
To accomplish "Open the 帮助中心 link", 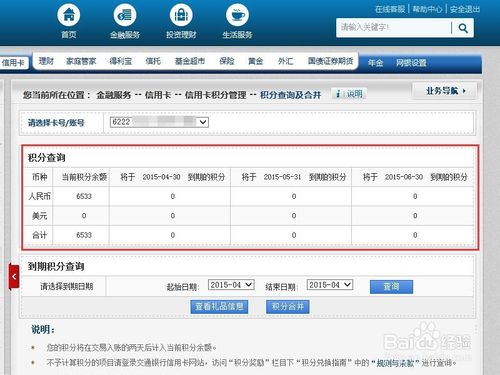I will point(427,9).
